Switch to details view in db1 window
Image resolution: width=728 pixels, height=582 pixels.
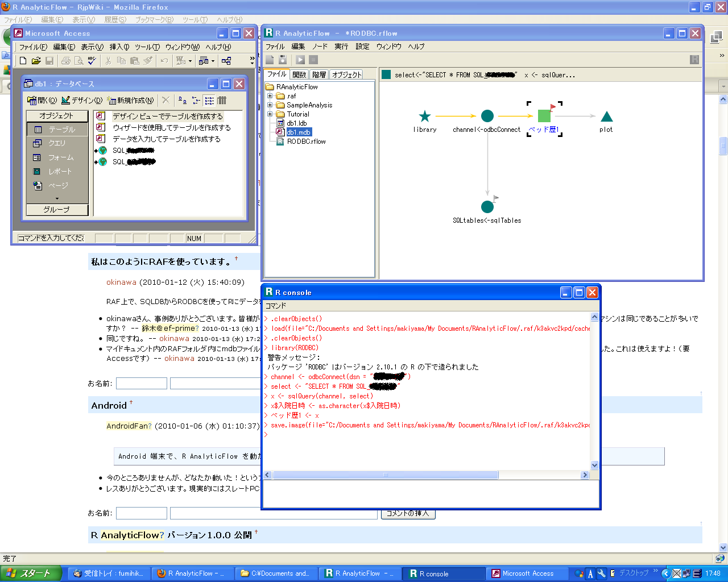point(222,101)
